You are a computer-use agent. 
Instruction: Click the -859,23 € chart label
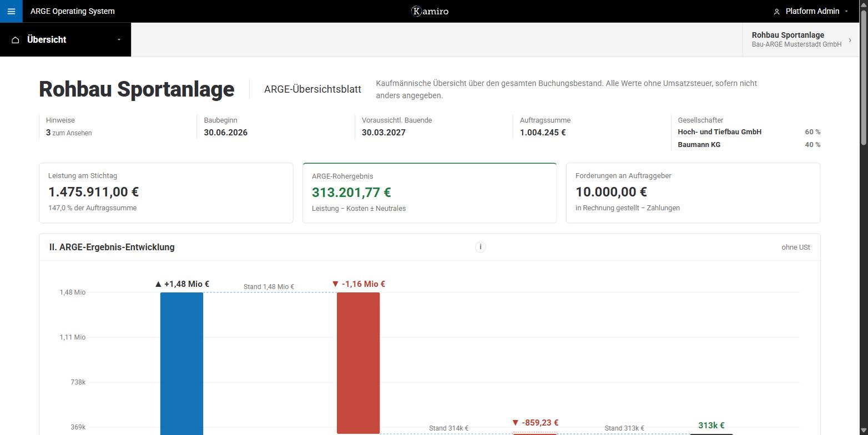[x=535, y=423]
